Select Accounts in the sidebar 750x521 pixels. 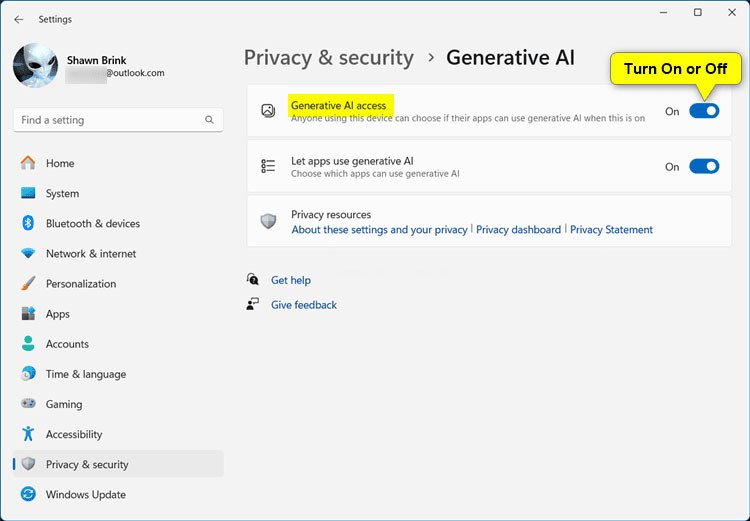click(67, 344)
